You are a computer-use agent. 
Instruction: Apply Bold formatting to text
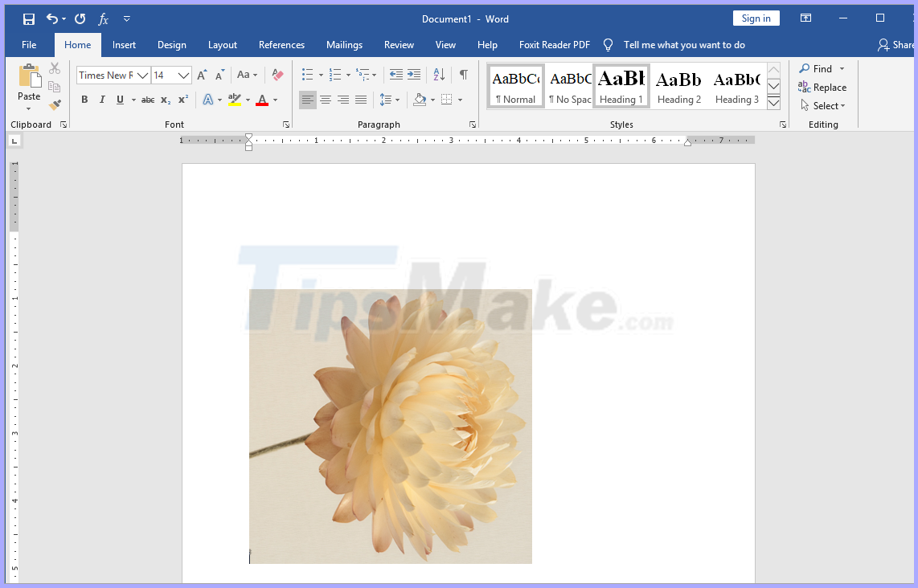(84, 100)
